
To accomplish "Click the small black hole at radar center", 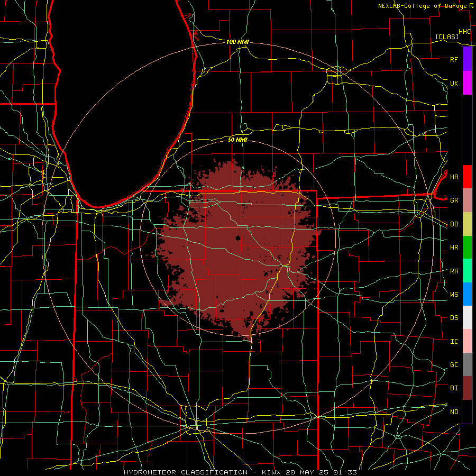I will [x=238, y=238].
